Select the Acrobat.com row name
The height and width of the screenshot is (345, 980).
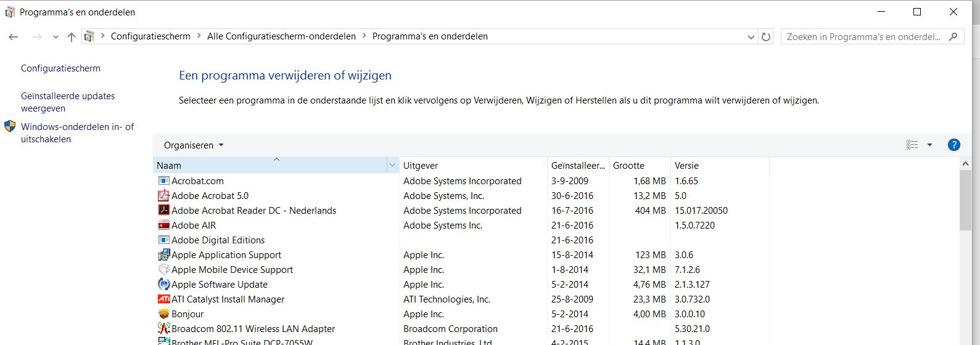[x=197, y=181]
